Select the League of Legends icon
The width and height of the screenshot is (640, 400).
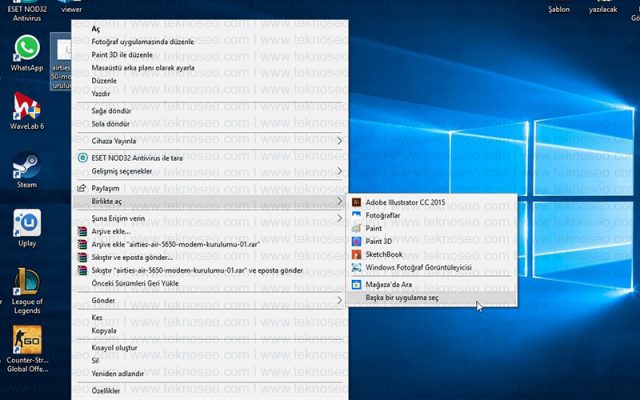(x=27, y=291)
